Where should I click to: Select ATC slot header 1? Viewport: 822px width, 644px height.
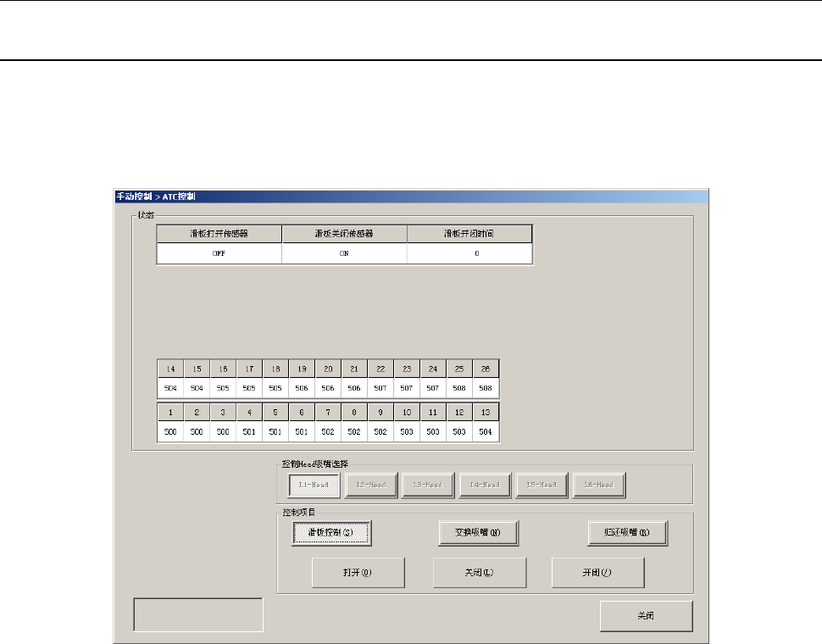170,413
